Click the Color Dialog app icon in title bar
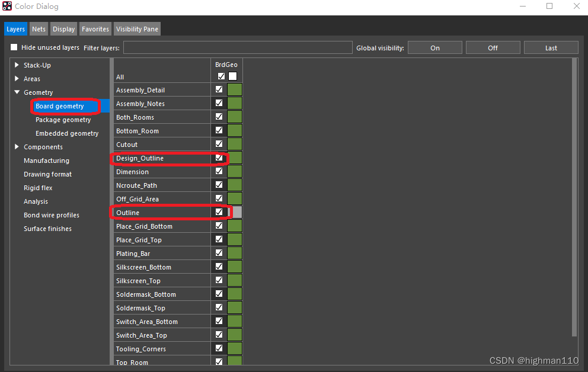The height and width of the screenshot is (372, 588). pos(7,7)
